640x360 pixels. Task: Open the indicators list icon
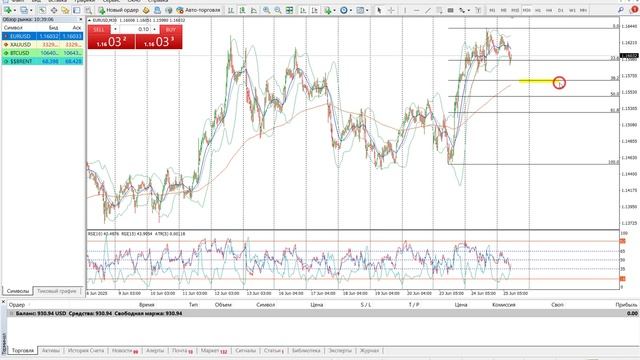coord(327,10)
